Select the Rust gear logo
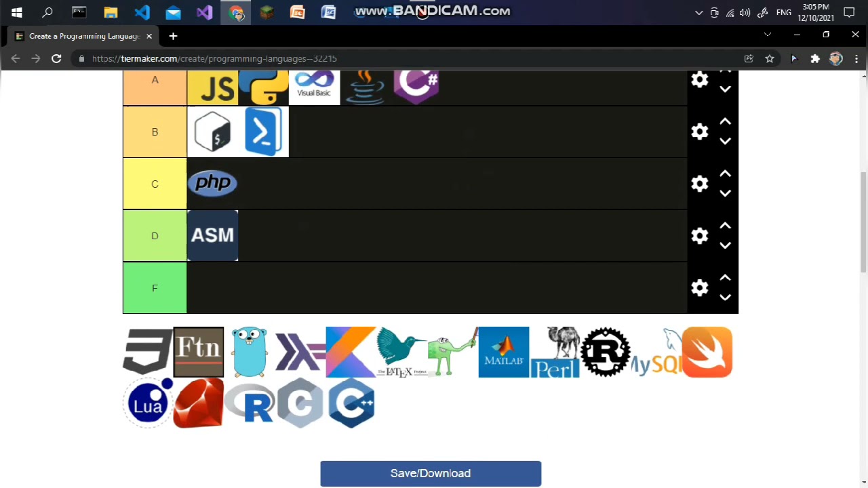Viewport: 868px width, 488px height. 606,352
